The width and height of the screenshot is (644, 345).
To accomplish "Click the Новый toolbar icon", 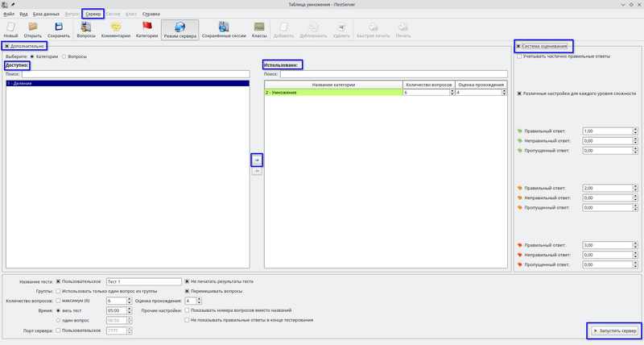I will 10,30.
